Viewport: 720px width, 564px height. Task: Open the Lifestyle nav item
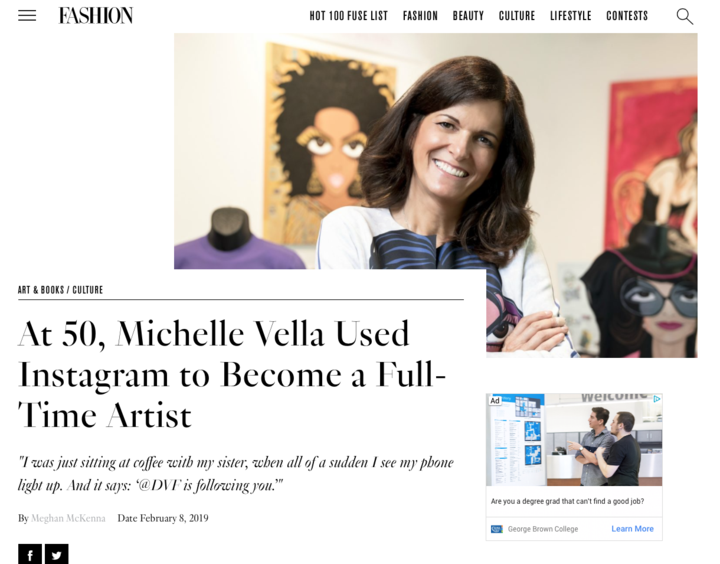571,16
